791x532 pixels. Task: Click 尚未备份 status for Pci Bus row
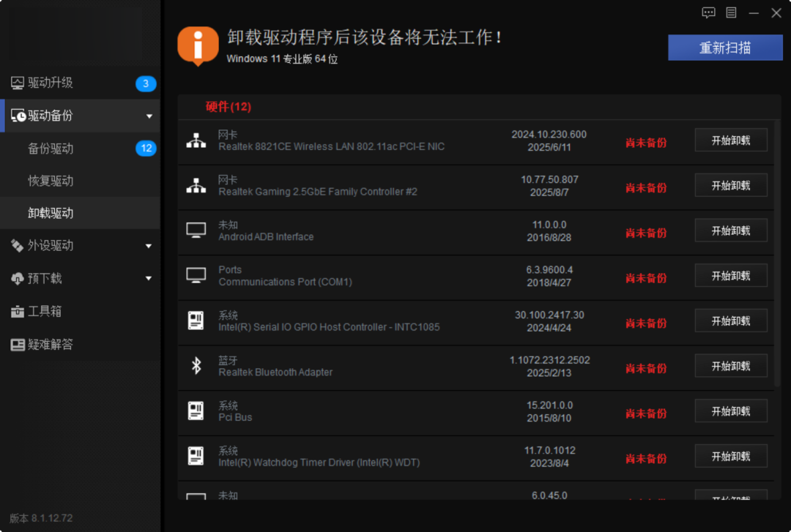coord(646,413)
